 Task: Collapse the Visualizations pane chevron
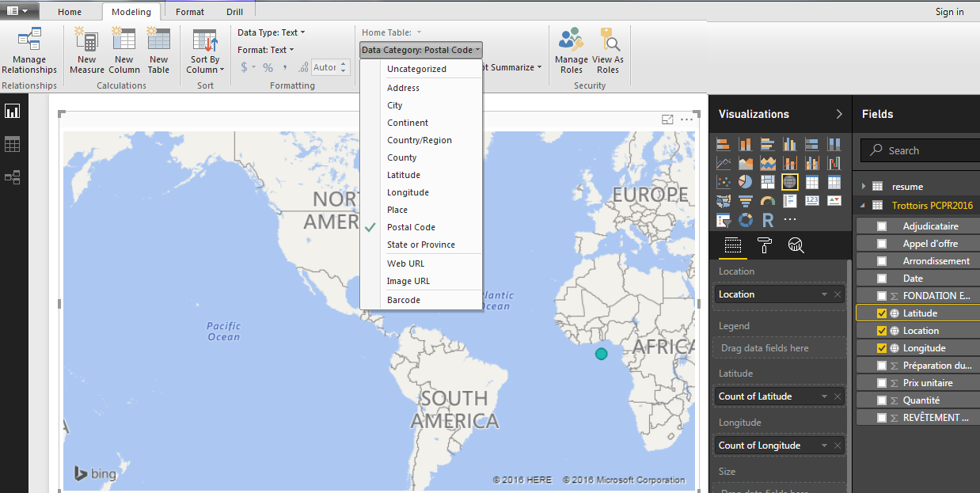point(839,114)
